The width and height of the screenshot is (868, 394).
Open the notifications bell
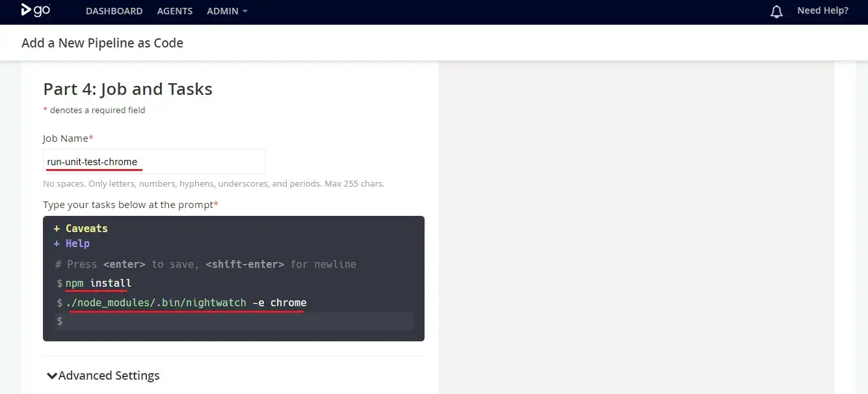click(x=776, y=11)
